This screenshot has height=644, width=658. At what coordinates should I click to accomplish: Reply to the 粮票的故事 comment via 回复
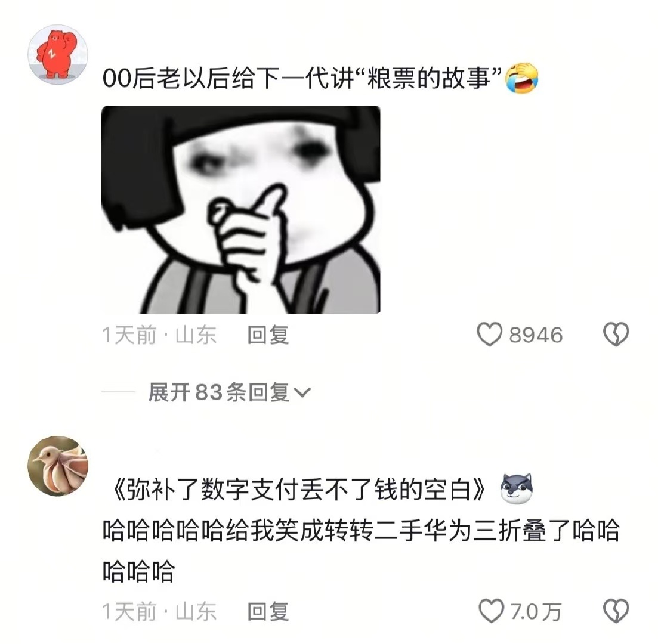point(268,335)
